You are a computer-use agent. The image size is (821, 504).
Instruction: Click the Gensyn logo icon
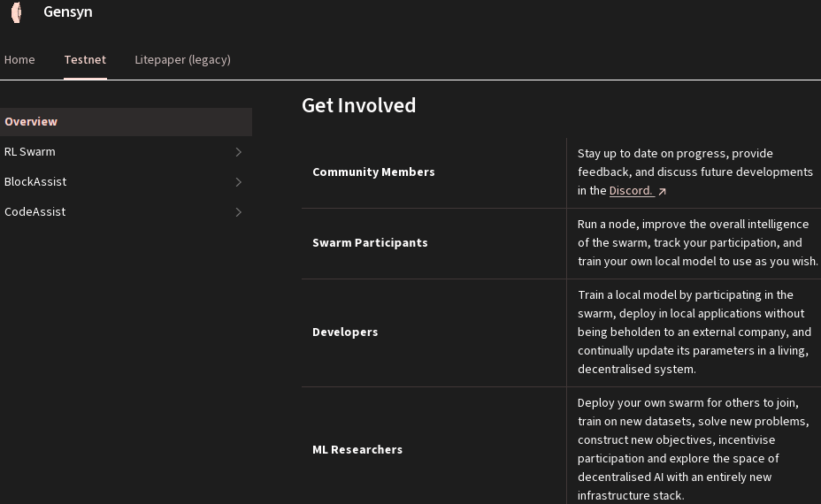(16, 12)
